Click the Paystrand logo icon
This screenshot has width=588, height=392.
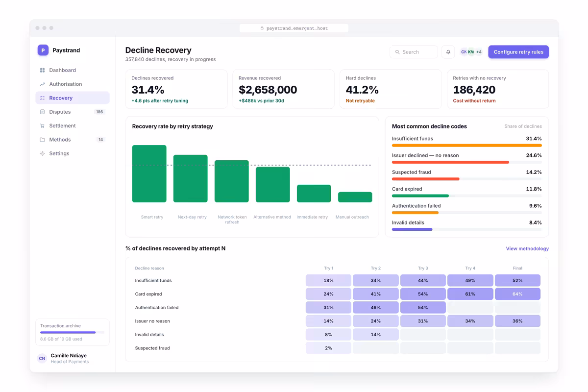click(43, 50)
